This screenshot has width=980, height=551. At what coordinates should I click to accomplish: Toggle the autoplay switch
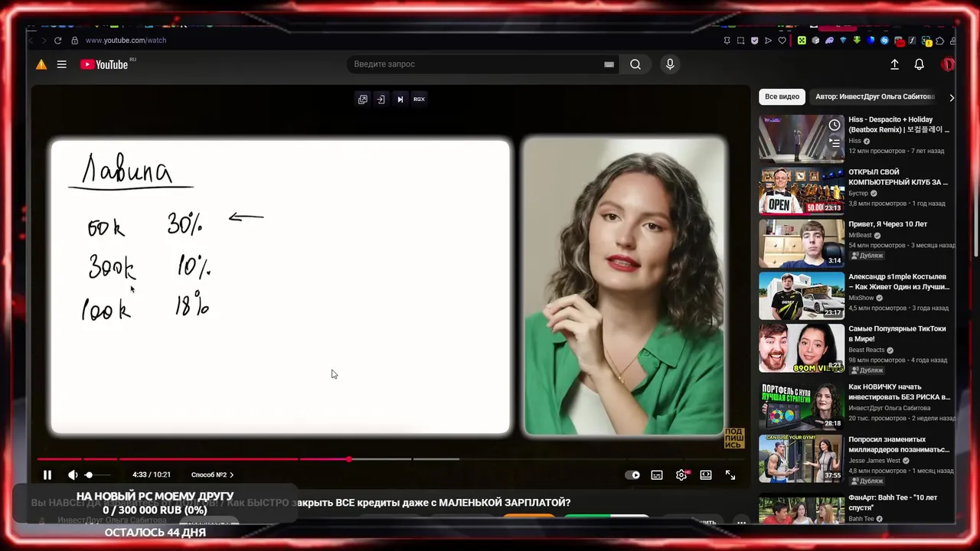click(632, 475)
